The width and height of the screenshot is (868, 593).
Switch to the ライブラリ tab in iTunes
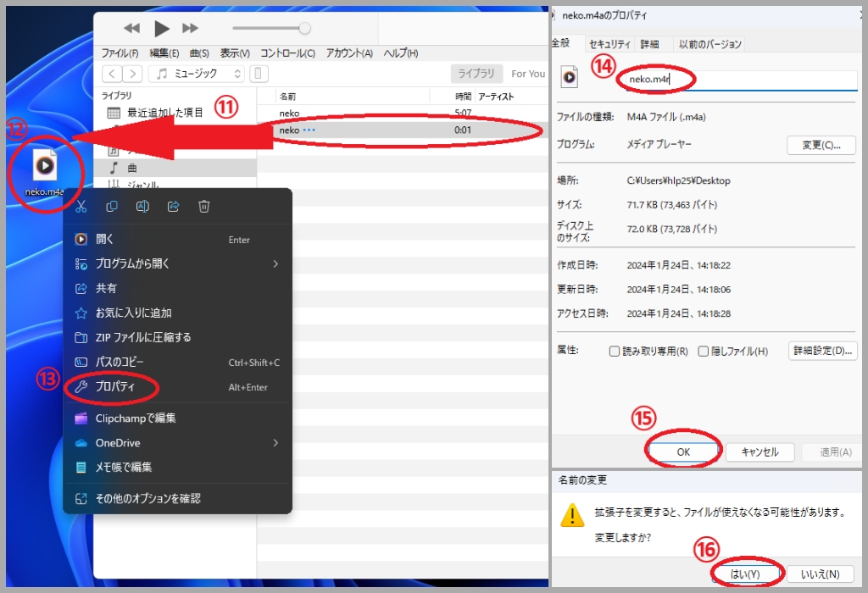click(476, 74)
